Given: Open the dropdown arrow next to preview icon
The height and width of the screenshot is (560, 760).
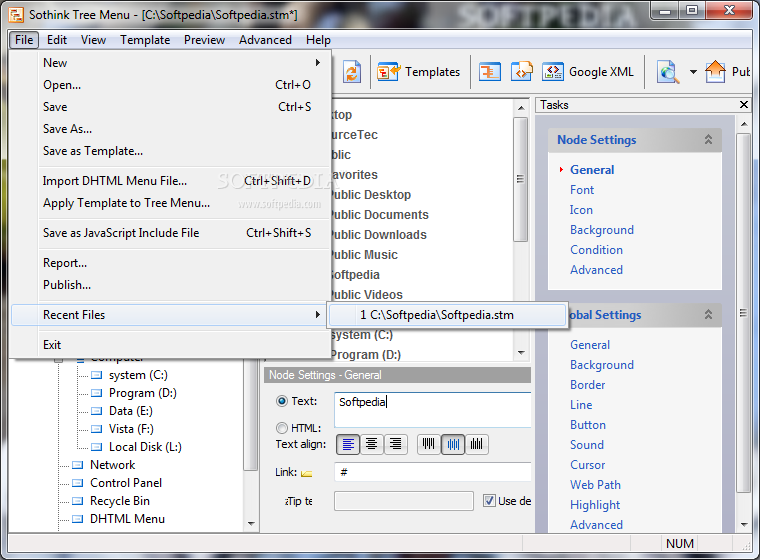Looking at the screenshot, I should click(693, 72).
